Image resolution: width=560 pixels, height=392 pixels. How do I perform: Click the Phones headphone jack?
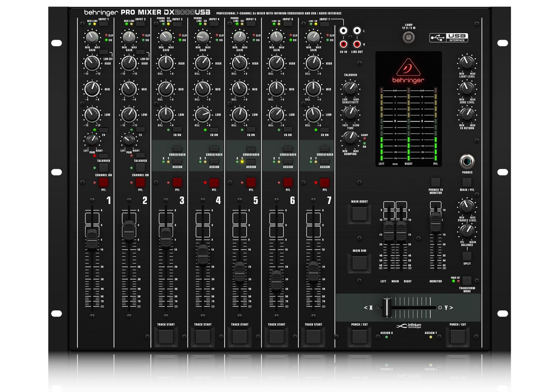(467, 161)
